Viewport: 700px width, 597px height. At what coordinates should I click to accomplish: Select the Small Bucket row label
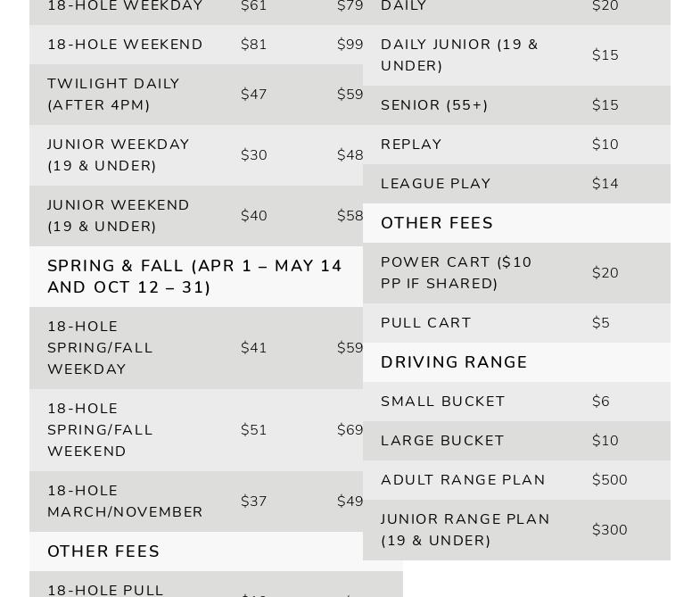[443, 402]
